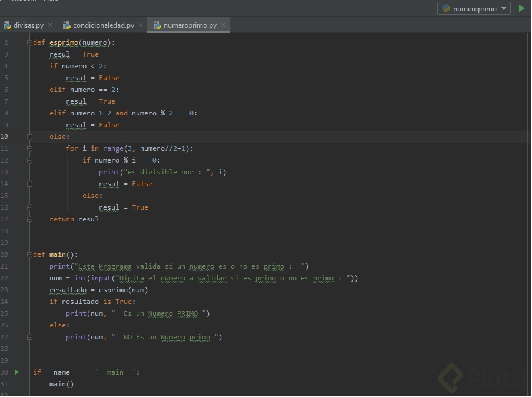
Task: Click the "NO Es un Numero primo" string
Action: coord(165,338)
